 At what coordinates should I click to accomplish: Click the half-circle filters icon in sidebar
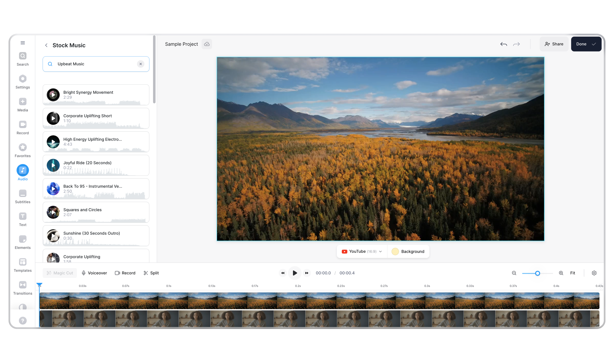(x=23, y=307)
